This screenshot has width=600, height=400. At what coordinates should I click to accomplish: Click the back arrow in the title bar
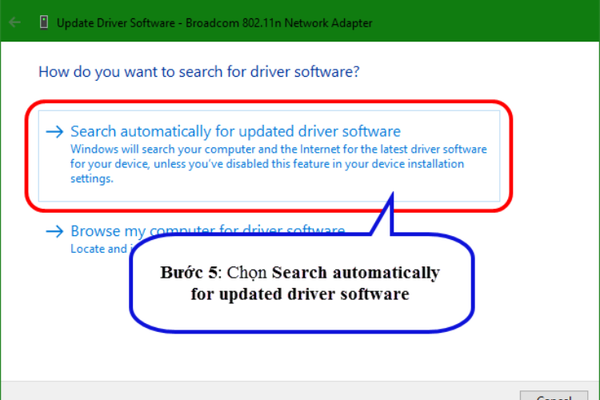[16, 21]
